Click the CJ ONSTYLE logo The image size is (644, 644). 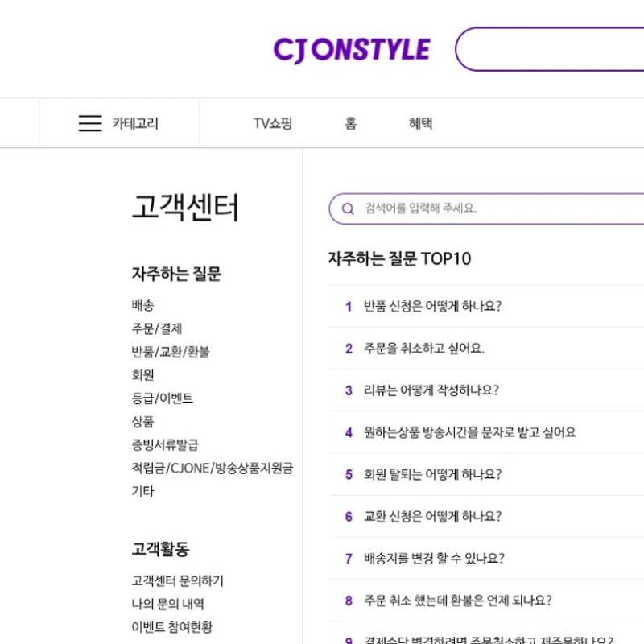pyautogui.click(x=352, y=50)
